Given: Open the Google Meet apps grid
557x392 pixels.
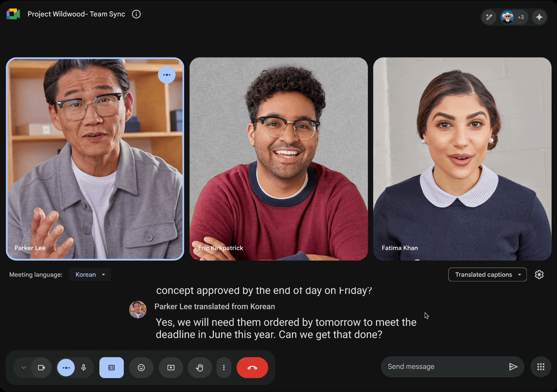Looking at the screenshot, I should click(541, 366).
